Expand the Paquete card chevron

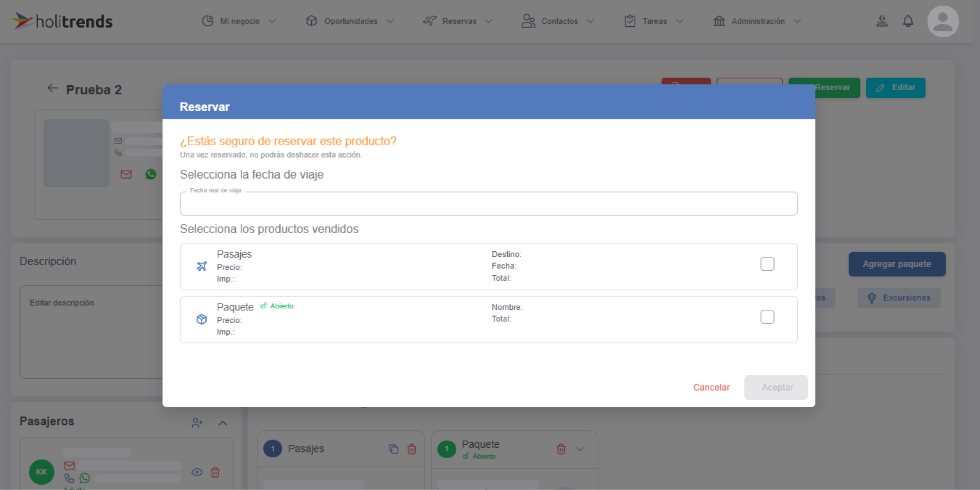click(580, 449)
